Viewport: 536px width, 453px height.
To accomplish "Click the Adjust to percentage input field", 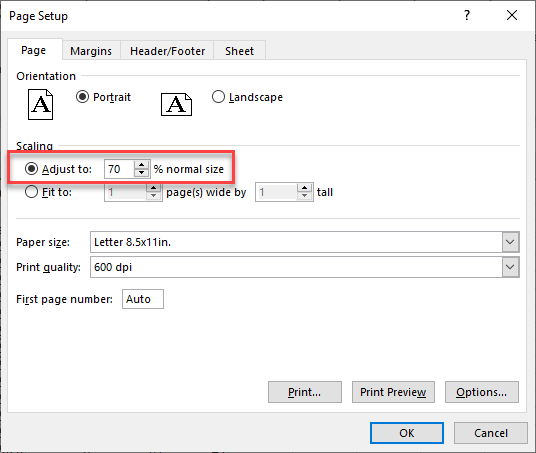I will coord(120,169).
